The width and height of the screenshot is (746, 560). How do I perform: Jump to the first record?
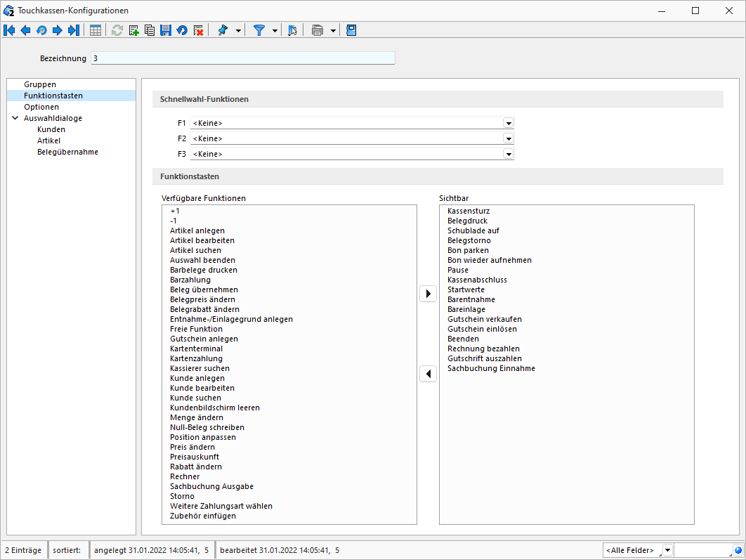click(x=9, y=30)
